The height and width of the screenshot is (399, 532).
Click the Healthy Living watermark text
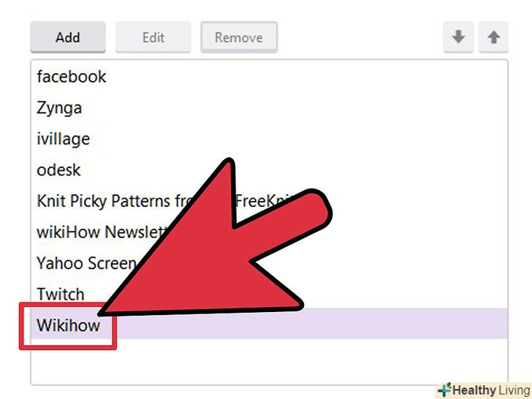[x=491, y=389]
